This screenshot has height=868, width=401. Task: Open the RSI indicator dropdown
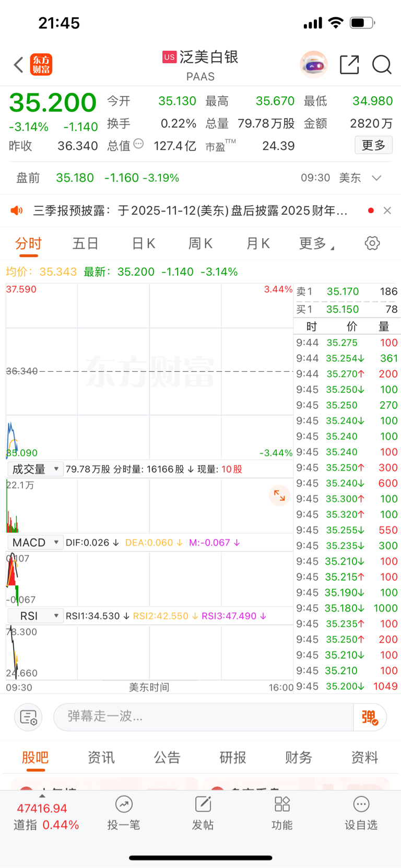tap(36, 616)
